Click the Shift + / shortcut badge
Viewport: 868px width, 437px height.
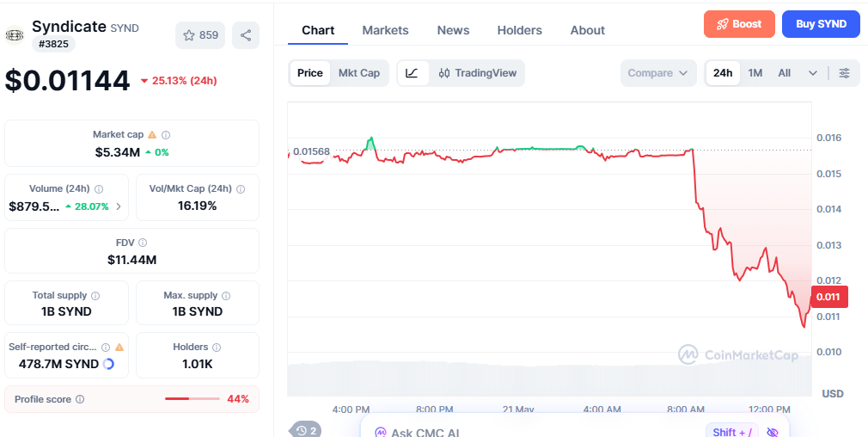click(x=732, y=432)
